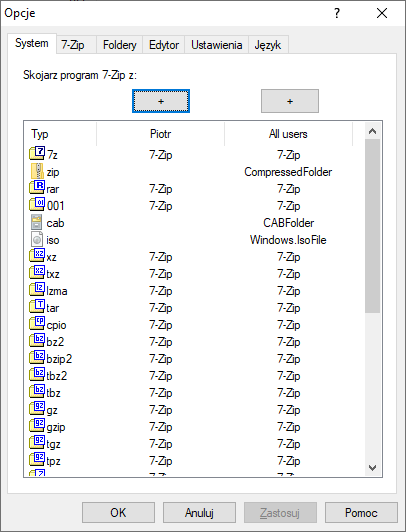Click the bzip2 file type icon

[37, 357]
